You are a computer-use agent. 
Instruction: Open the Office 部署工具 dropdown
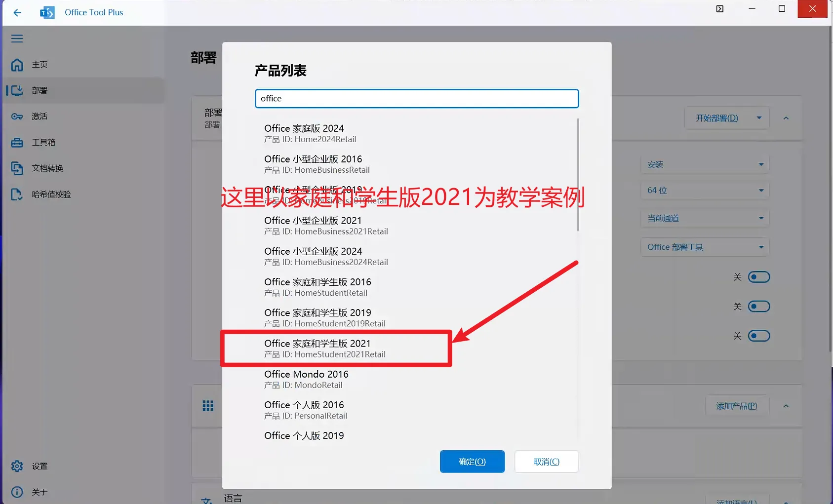pos(705,247)
